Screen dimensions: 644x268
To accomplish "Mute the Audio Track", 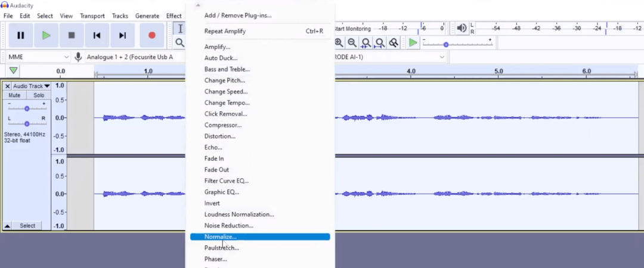I will coord(14,95).
